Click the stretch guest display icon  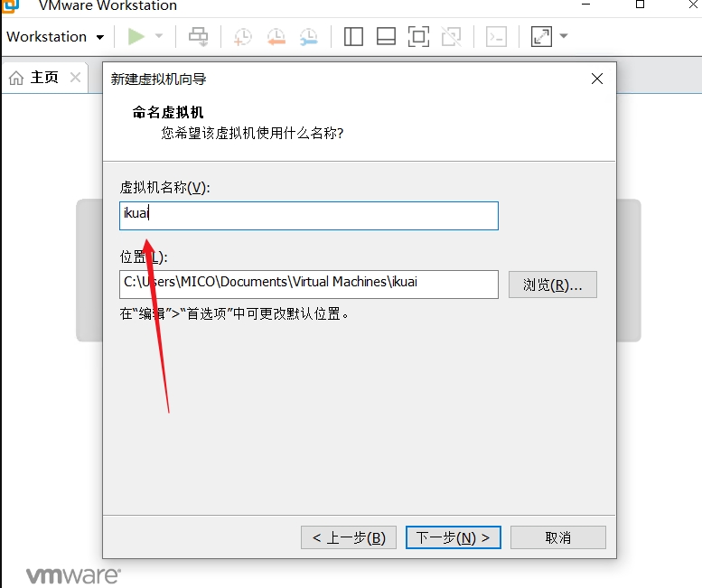[x=541, y=37]
